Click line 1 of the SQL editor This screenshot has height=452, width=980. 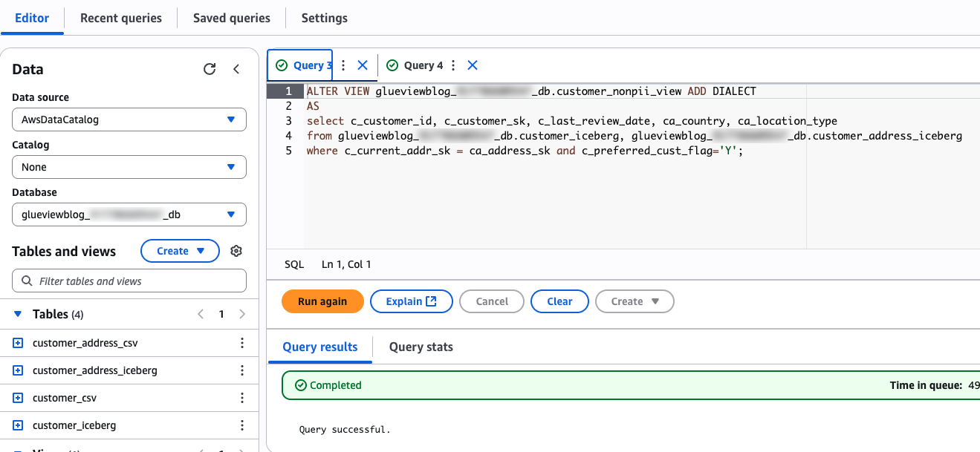[531, 91]
